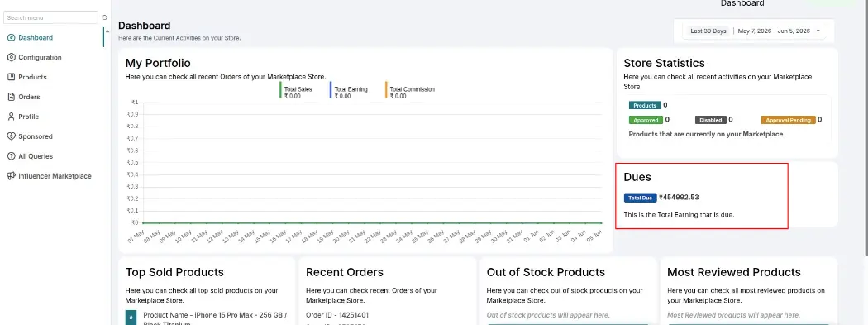Open the Profile person icon

click(x=11, y=117)
